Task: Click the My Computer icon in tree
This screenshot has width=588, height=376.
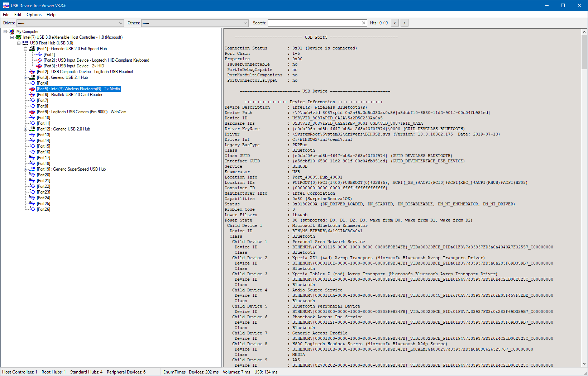Action: [12, 32]
